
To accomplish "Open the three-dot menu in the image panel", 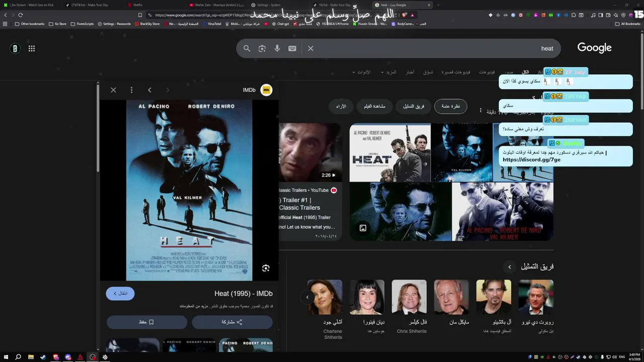I will coord(131,90).
